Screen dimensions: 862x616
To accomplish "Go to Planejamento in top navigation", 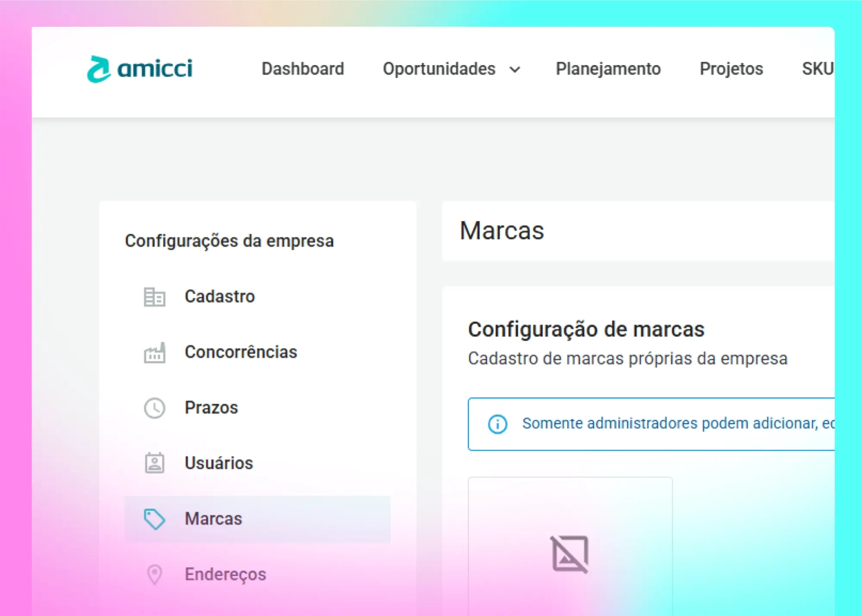I will 608,69.
